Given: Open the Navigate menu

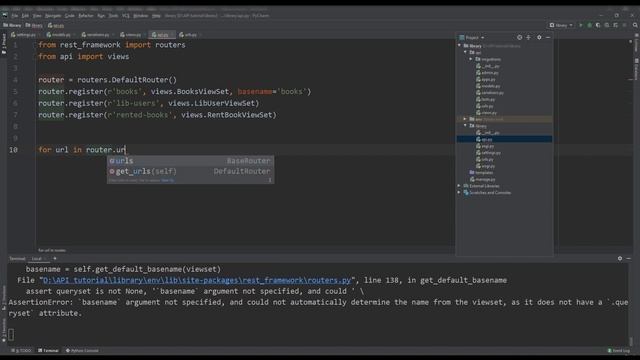Looking at the screenshot, I should (x=53, y=16).
